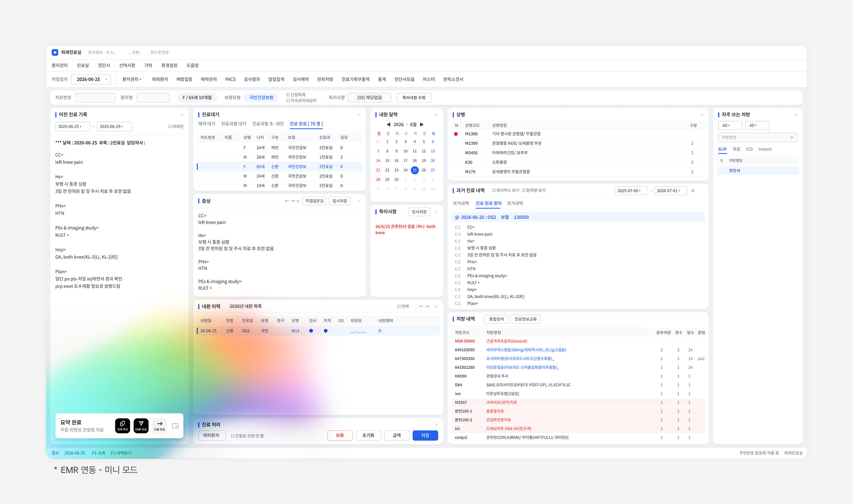This screenshot has height=504, width=853.
Task: Click the 환자명 input field
Action: [x=153, y=97]
